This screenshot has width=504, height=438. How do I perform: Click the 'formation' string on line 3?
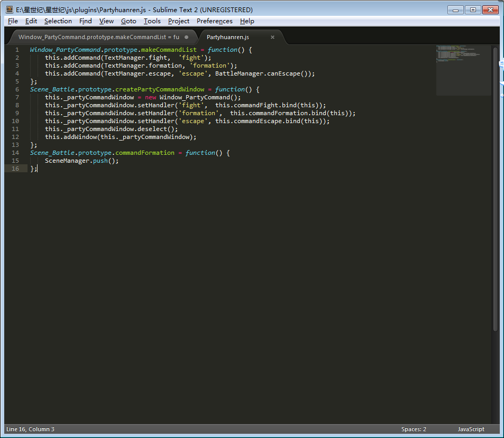(x=209, y=66)
